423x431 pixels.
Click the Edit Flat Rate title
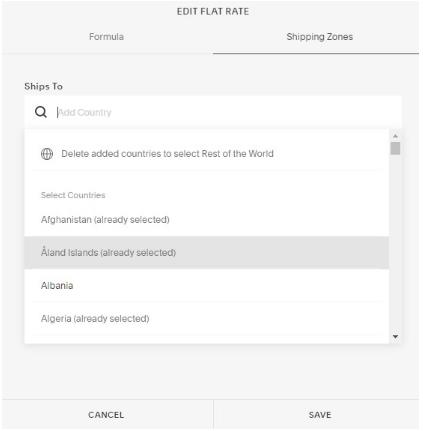[213, 12]
